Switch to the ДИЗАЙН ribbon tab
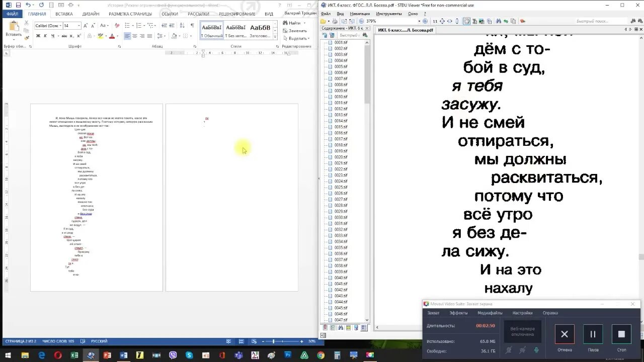This screenshot has width=644, height=362. point(91,14)
